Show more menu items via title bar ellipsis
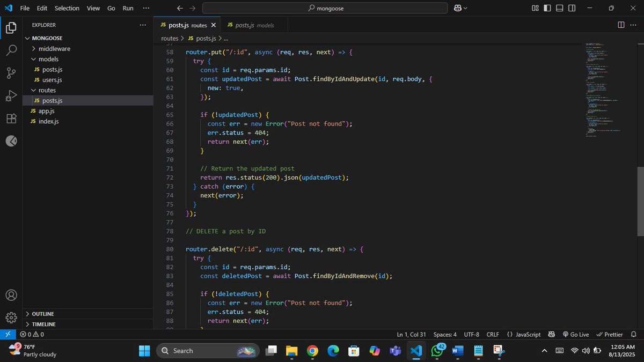Image resolution: width=644 pixels, height=362 pixels. point(146,8)
